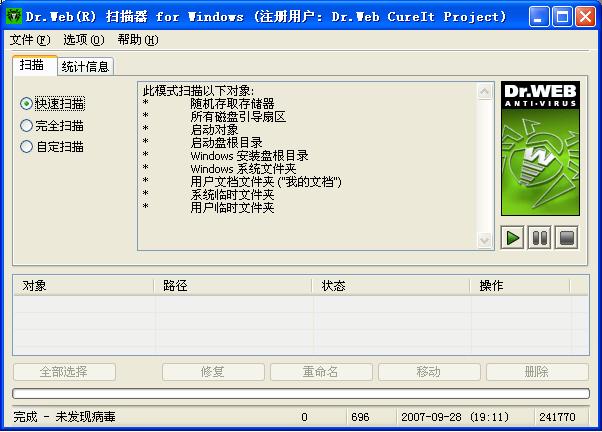
Task: Click the 用户文档文件夹 ("我的文档") entry
Action: tap(266, 182)
